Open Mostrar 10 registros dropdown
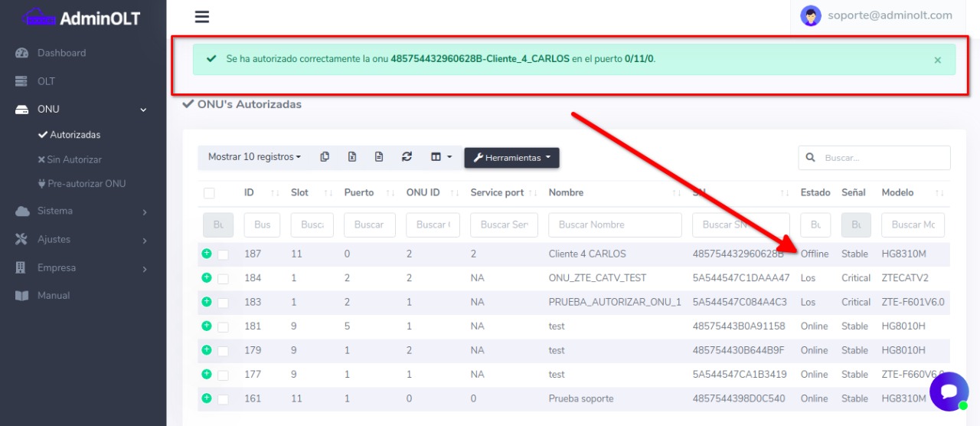The height and width of the screenshot is (426, 980). [254, 157]
